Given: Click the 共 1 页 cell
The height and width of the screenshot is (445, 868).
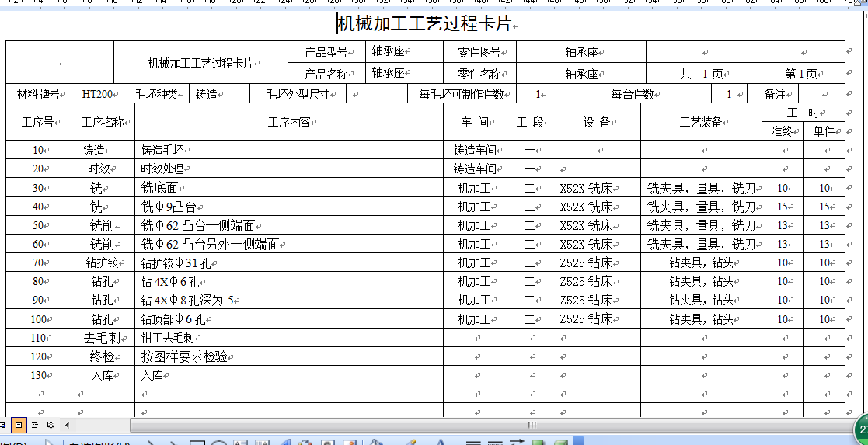Looking at the screenshot, I should coord(702,74).
